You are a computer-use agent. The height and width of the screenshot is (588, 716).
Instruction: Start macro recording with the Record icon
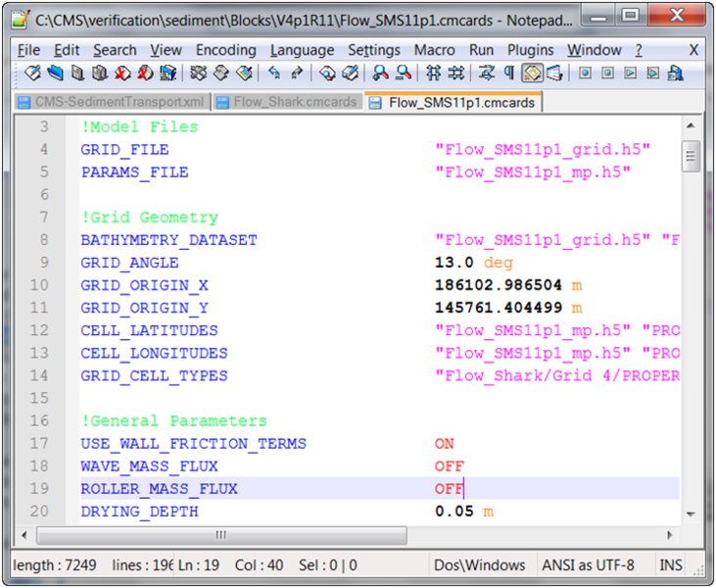[585, 73]
